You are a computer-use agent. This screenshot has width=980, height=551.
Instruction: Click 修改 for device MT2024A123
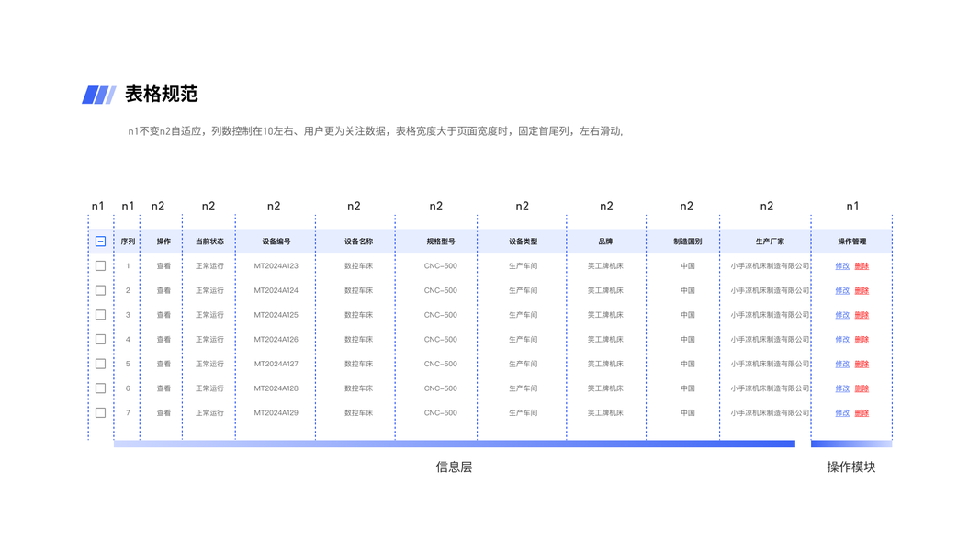pos(842,266)
